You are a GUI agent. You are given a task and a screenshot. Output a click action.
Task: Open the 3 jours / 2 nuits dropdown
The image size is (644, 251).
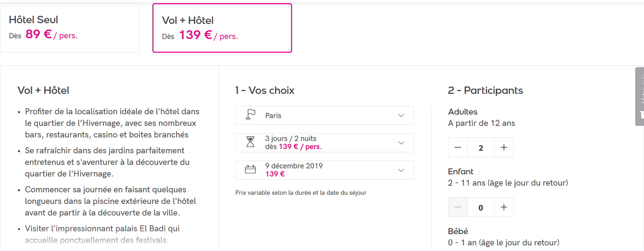[x=324, y=142]
